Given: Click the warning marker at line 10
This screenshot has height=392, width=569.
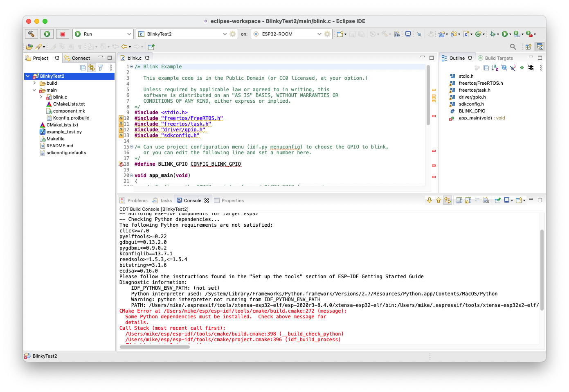Looking at the screenshot, I should point(121,118).
